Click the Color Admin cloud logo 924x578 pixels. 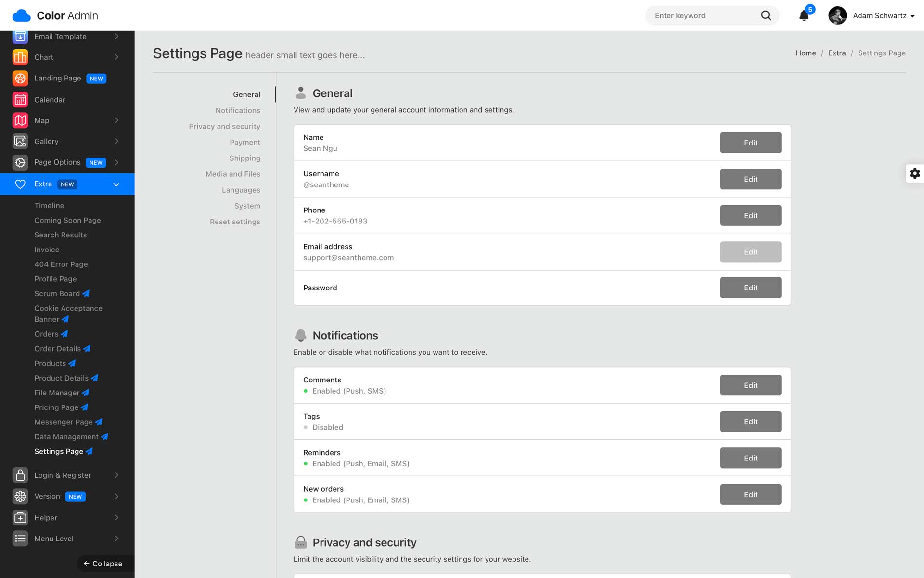(x=21, y=15)
